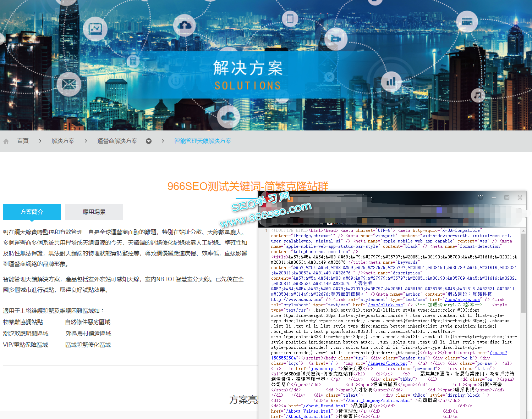Viewport: 532px width, 419px height.
Task: Open the /css/slick.css link in source
Action: (385, 305)
